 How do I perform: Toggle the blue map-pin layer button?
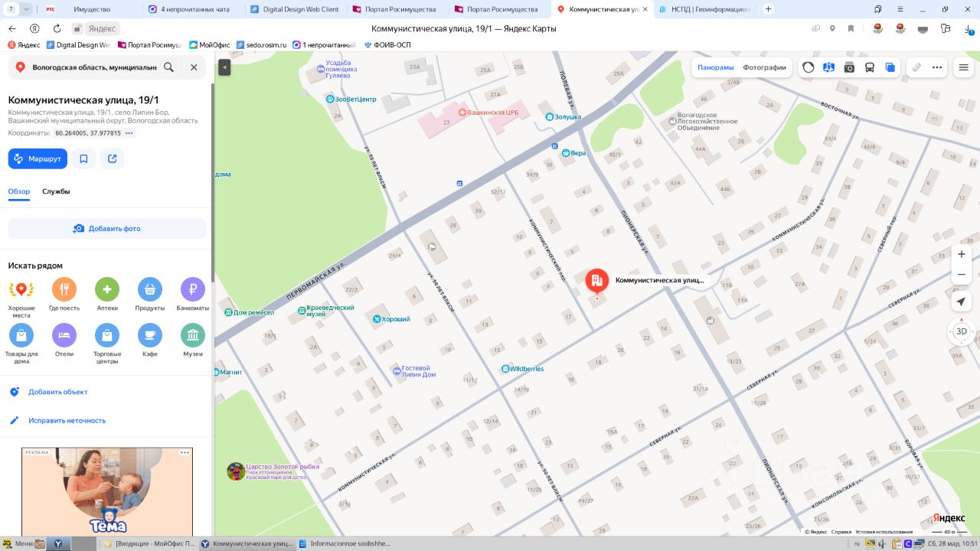[x=828, y=67]
